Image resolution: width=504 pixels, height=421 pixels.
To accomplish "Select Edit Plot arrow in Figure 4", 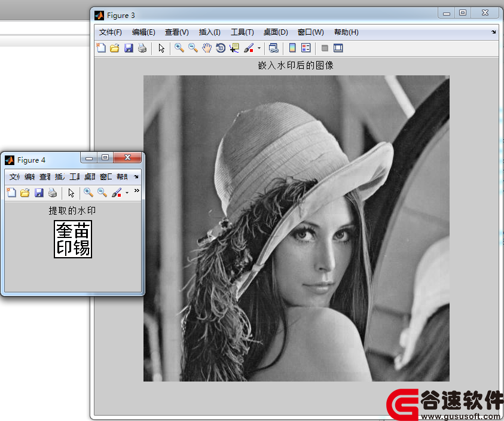I will 71,193.
